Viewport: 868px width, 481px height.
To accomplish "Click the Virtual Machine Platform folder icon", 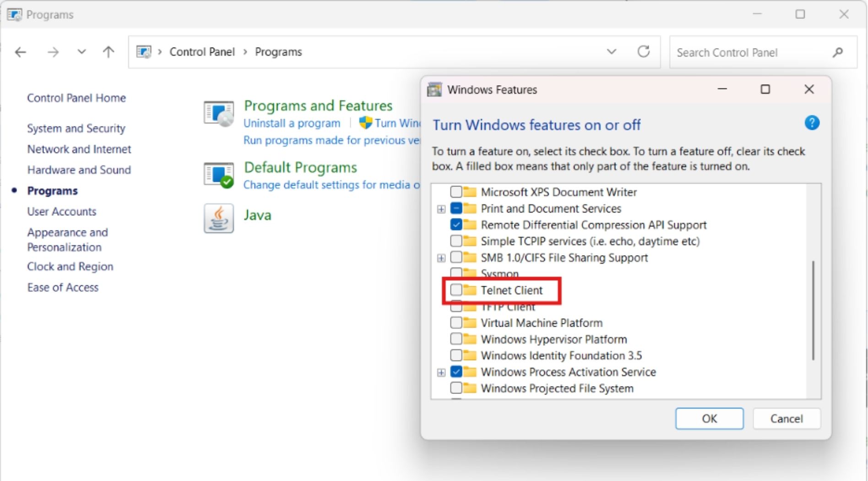I will coord(470,322).
